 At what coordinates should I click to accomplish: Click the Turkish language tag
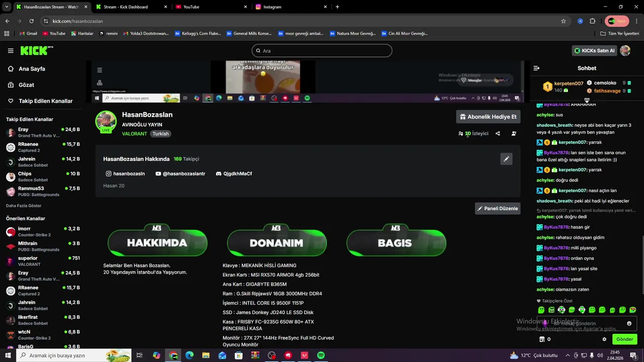[161, 134]
